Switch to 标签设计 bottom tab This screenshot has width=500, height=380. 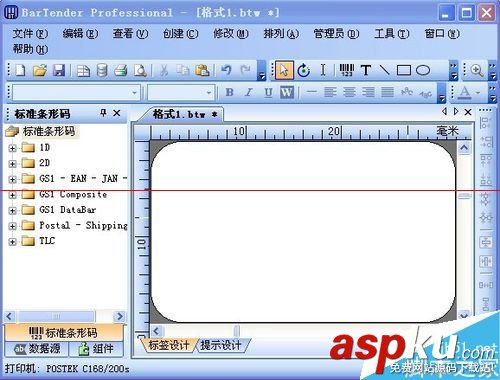tap(168, 345)
